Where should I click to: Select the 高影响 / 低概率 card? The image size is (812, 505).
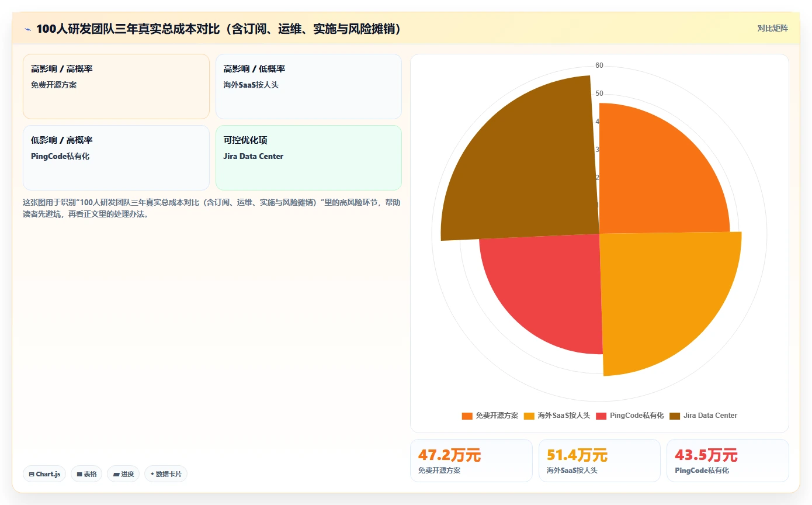pyautogui.click(x=308, y=87)
